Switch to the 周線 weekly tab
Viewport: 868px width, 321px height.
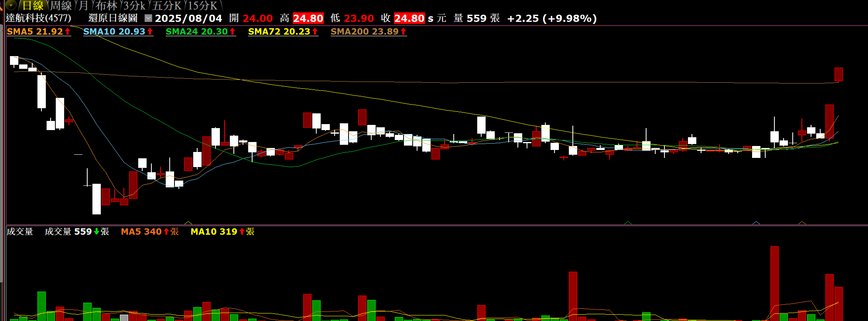(61, 6)
